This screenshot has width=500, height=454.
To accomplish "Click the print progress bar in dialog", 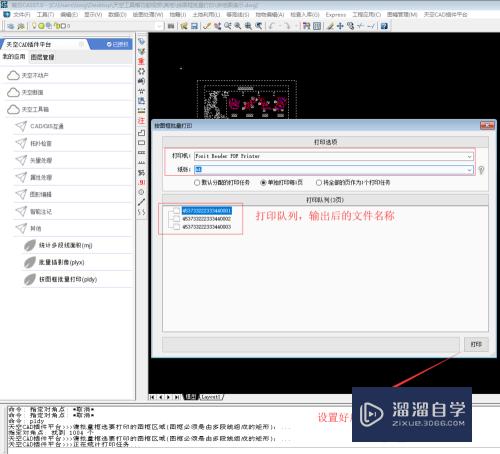I will click(x=311, y=344).
